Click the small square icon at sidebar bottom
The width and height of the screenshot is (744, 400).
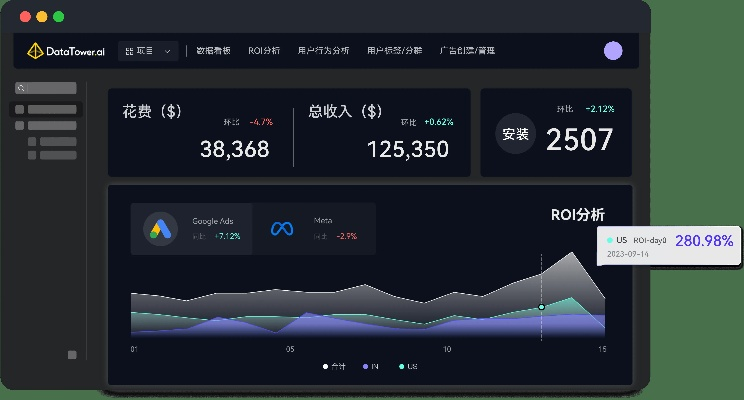[x=71, y=355]
